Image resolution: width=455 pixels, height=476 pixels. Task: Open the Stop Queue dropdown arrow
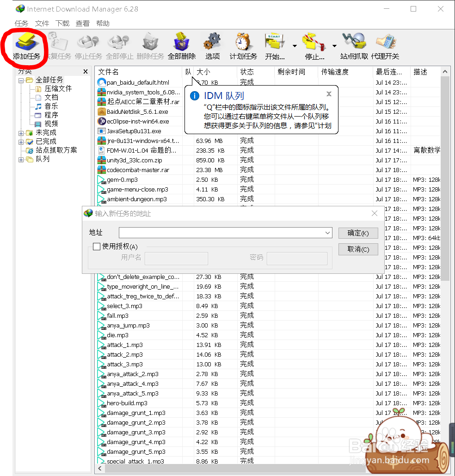[334, 46]
